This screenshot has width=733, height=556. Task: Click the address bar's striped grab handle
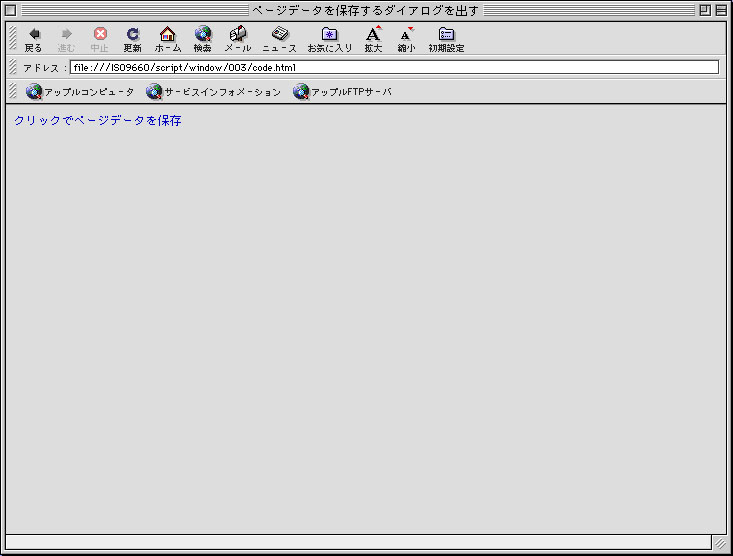click(13, 67)
